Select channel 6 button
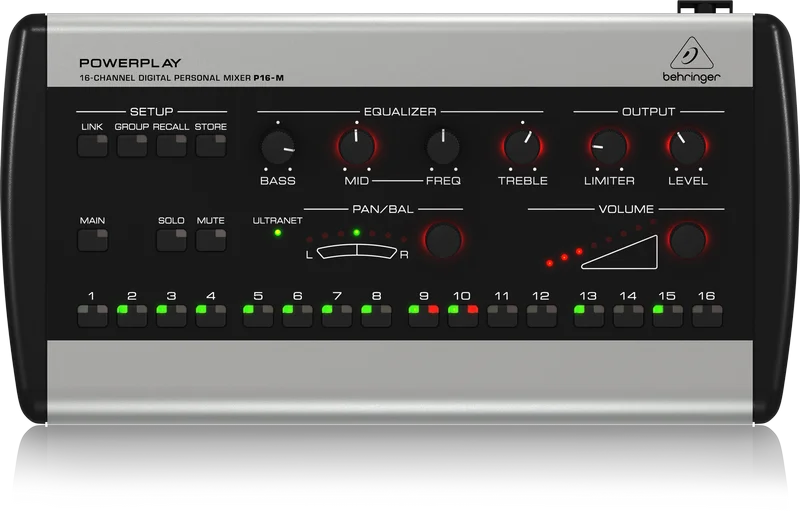Screen dimensions: 800x513 297,315
